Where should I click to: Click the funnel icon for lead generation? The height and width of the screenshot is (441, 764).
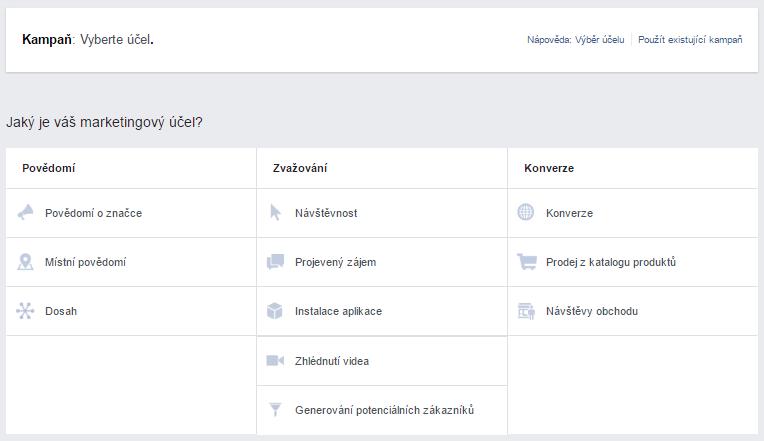(x=275, y=409)
